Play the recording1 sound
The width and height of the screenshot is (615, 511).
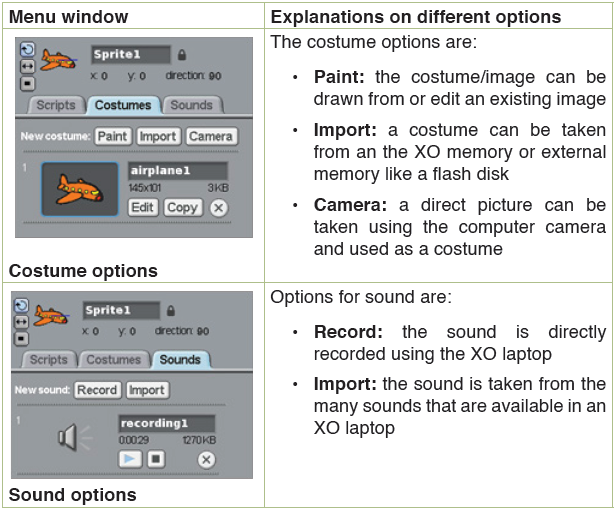pos(130,459)
